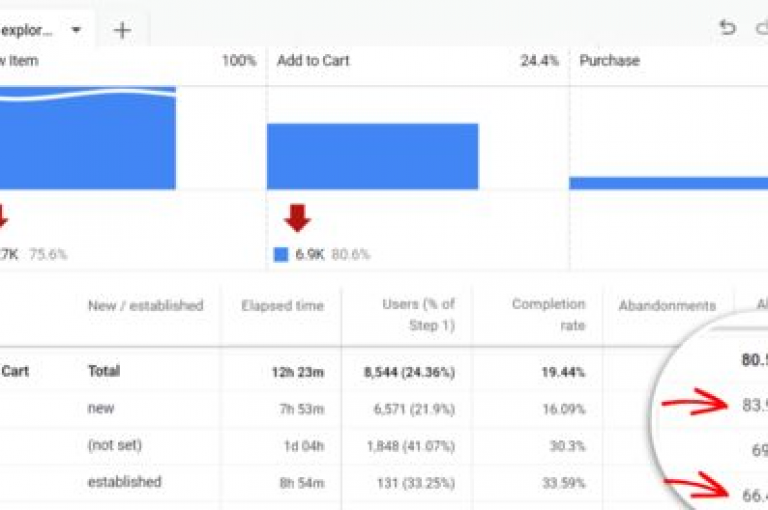This screenshot has width=768, height=510.
Task: Click the 'Elapsed time' column header
Action: pos(283,306)
